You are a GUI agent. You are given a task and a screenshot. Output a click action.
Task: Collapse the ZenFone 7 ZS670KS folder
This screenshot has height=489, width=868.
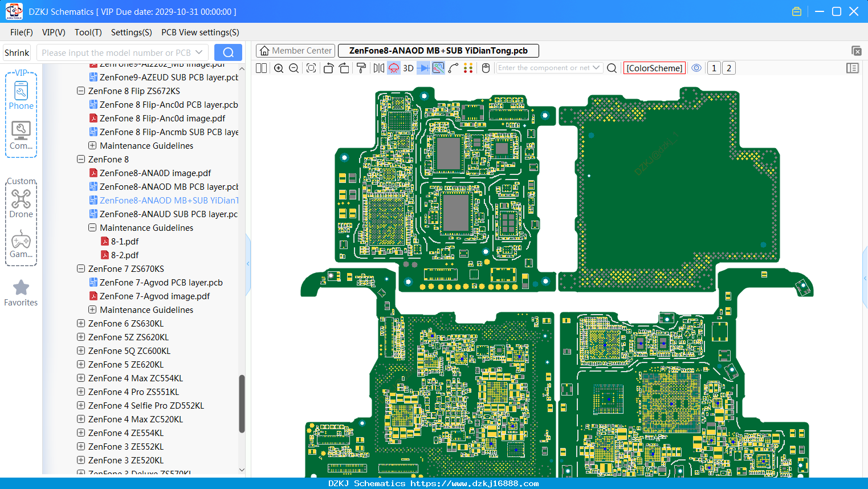tap(81, 269)
